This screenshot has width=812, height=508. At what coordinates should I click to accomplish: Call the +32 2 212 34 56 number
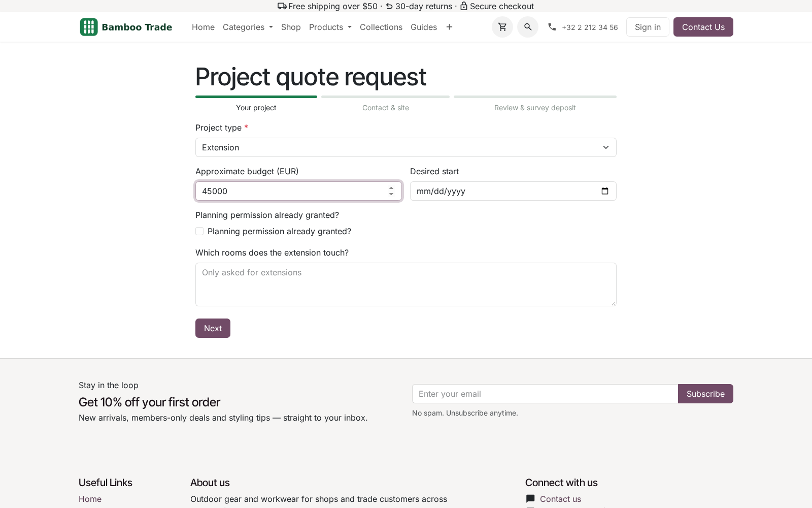coord(590,27)
